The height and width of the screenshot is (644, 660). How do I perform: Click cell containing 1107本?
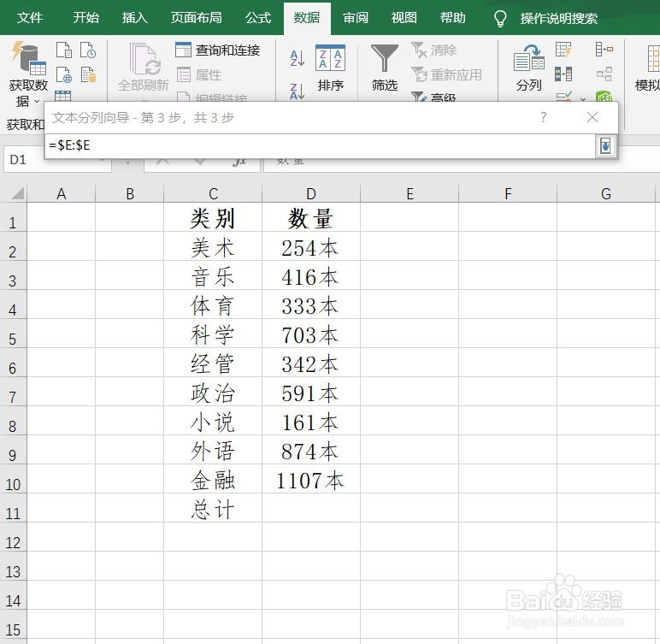[x=311, y=479]
